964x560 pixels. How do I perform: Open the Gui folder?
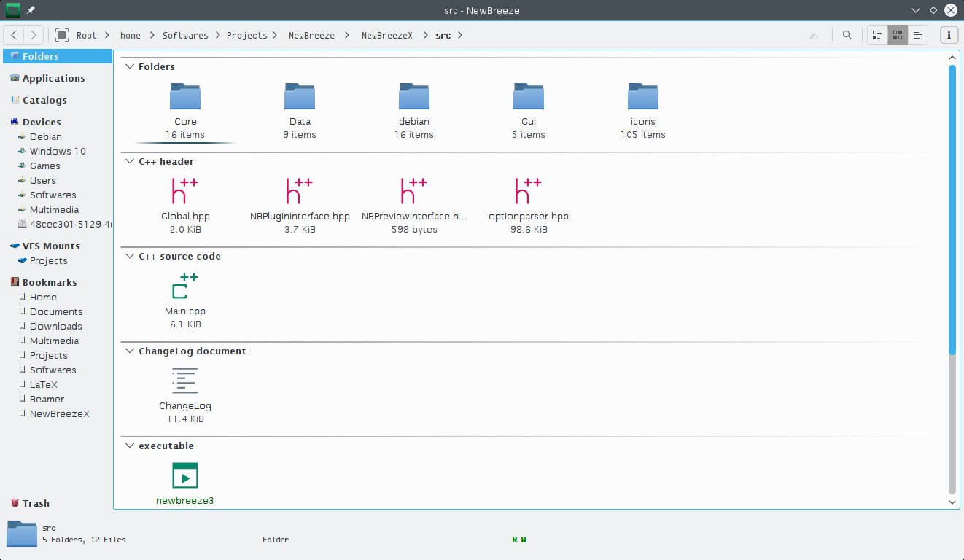coord(529,110)
